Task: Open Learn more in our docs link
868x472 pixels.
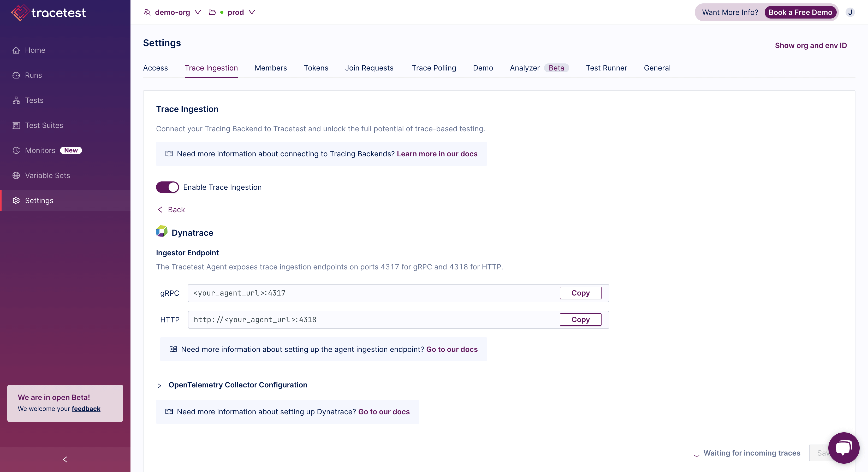Action: (x=437, y=154)
